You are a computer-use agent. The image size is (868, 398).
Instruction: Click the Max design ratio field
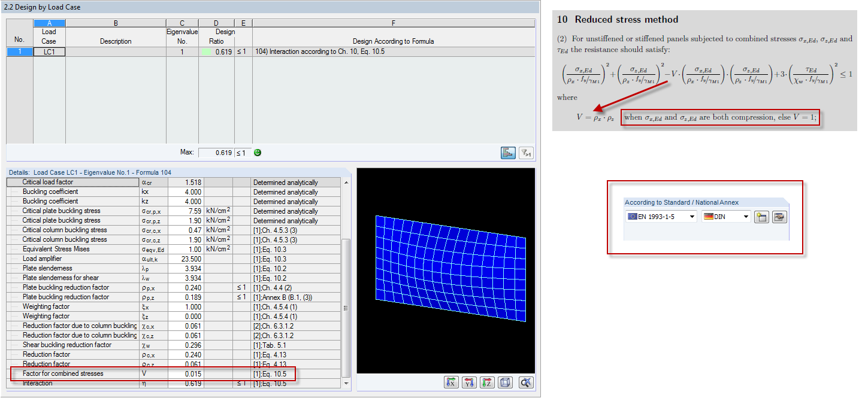coord(216,153)
